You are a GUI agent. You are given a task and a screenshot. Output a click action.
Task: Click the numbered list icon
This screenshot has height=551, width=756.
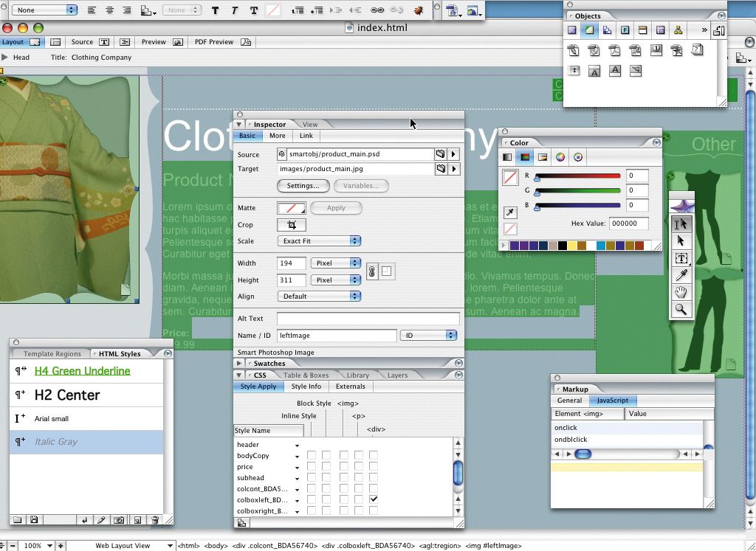click(298, 10)
